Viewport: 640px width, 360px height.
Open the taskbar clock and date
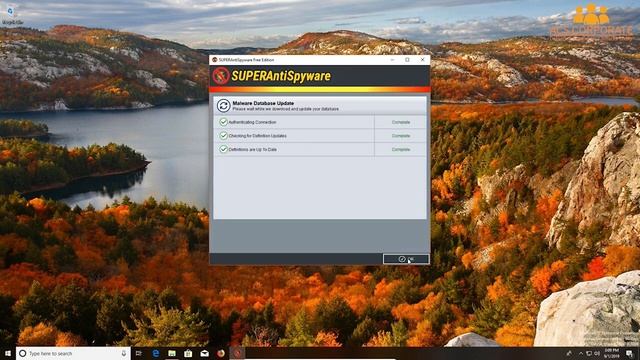[612, 353]
